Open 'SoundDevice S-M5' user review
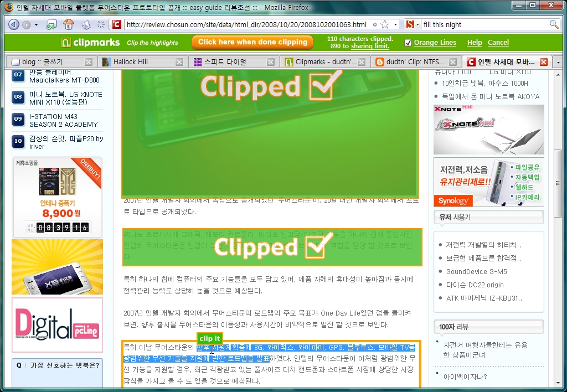The image size is (567, 392). pyautogui.click(x=477, y=272)
